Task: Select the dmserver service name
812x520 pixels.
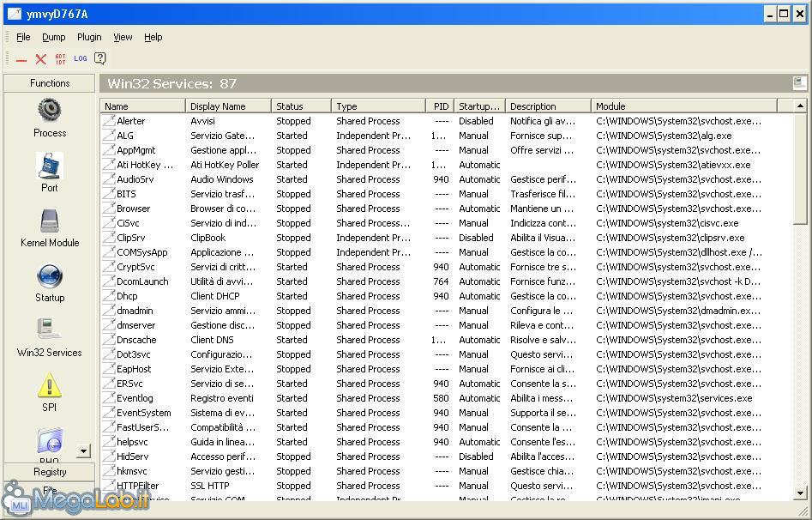Action: 135,325
